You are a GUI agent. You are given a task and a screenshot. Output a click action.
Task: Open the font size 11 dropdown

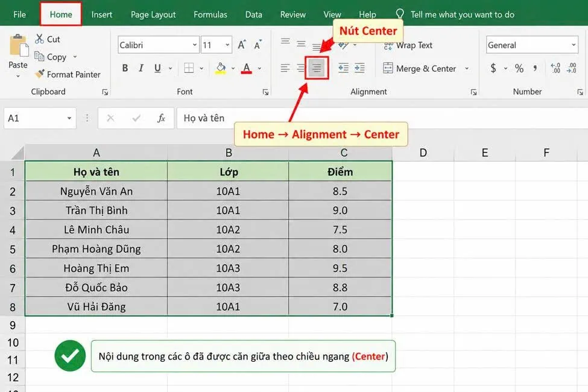coord(227,45)
